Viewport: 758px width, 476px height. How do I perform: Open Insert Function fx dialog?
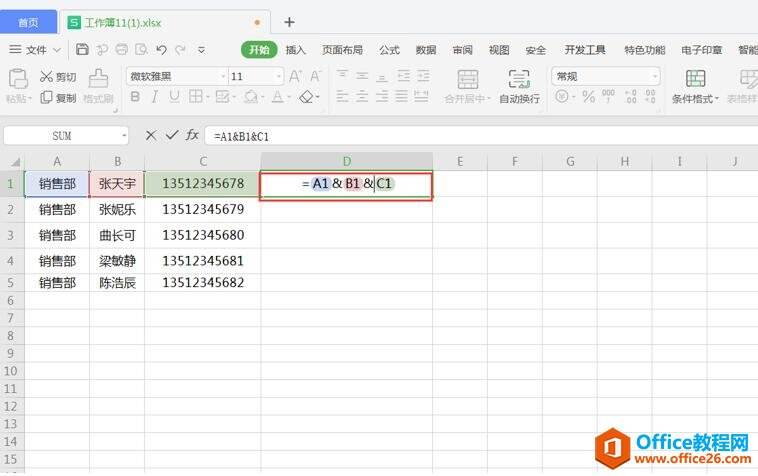tap(192, 135)
